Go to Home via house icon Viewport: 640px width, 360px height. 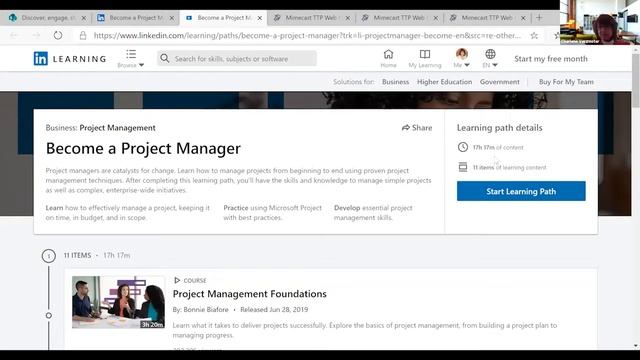(x=388, y=54)
